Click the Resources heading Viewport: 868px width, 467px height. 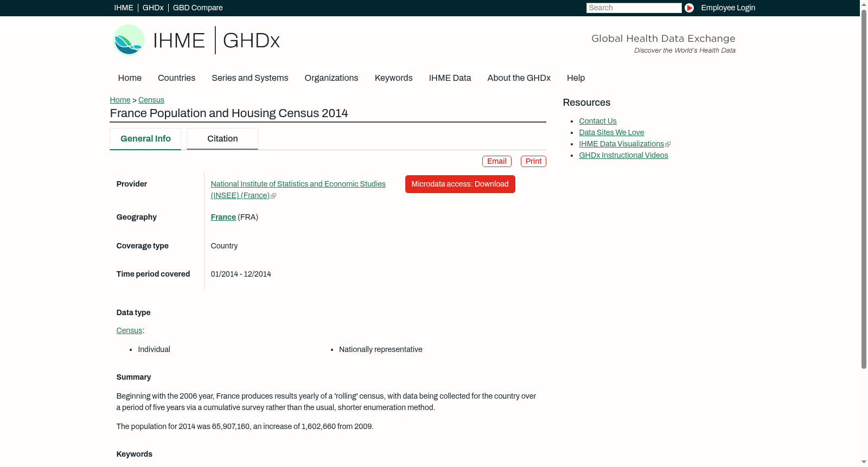pos(586,103)
